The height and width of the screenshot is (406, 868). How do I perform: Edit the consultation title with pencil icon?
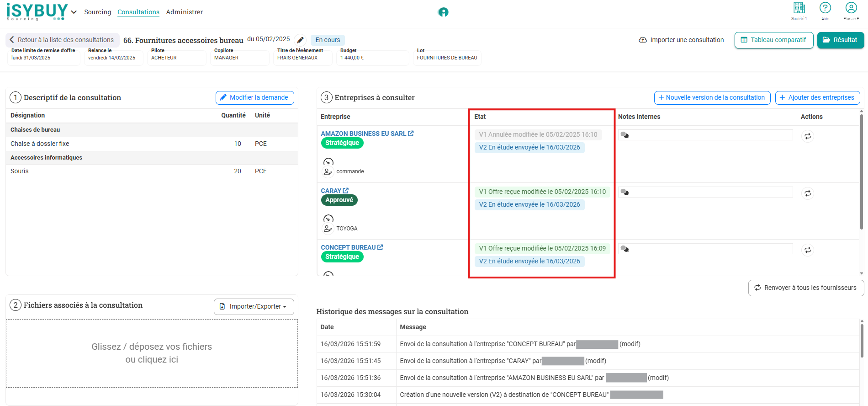(300, 40)
